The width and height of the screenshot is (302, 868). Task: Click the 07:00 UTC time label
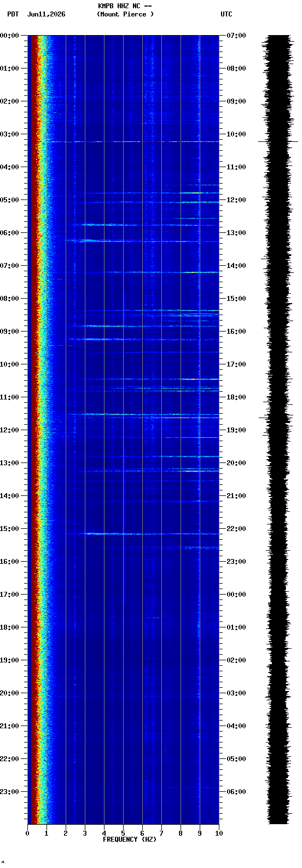236,36
